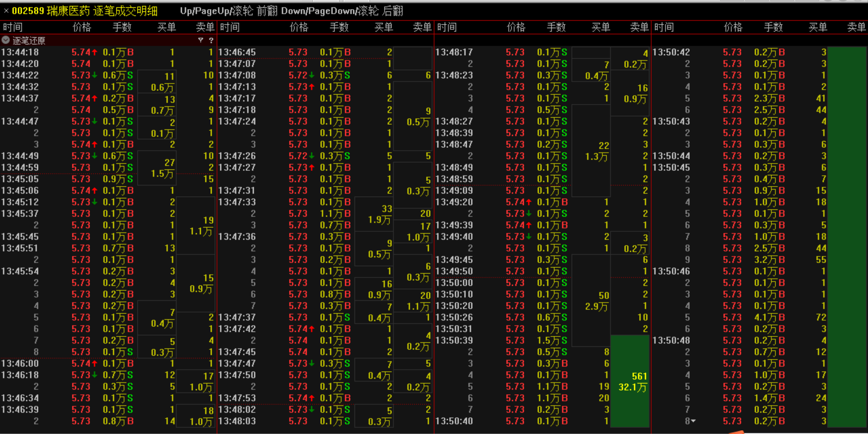Click the 时间 header above 13:46:45
This screenshot has height=434, width=868.
coord(230,27)
